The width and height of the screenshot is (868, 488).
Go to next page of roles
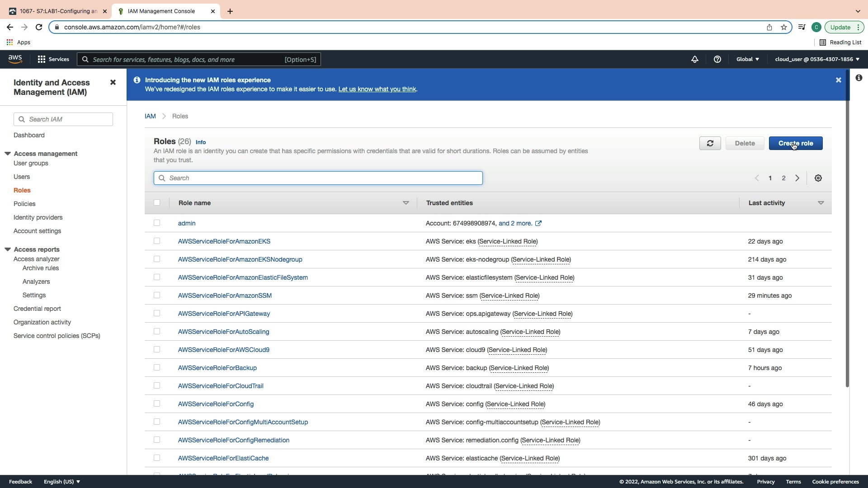(x=797, y=178)
